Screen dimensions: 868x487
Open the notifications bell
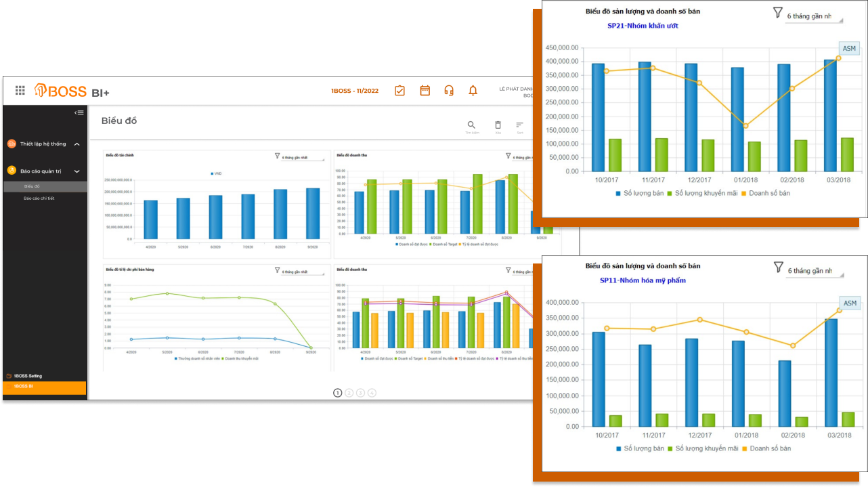[x=473, y=90]
